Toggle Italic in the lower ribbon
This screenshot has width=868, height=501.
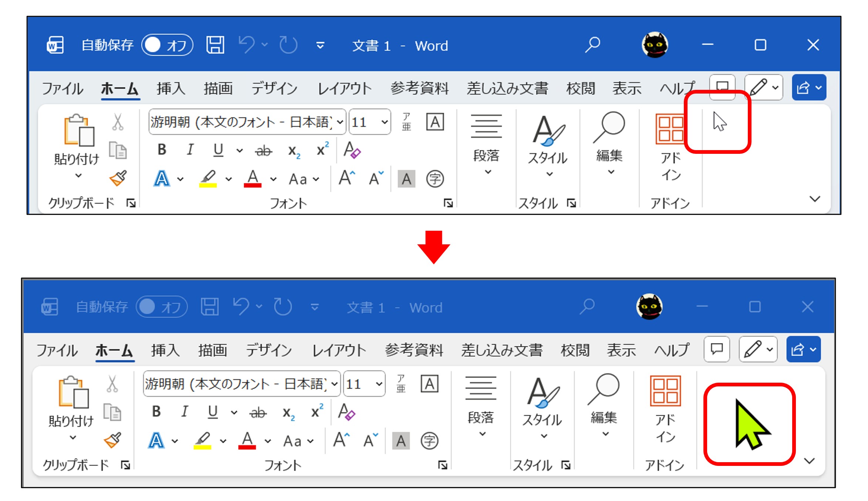coord(184,412)
